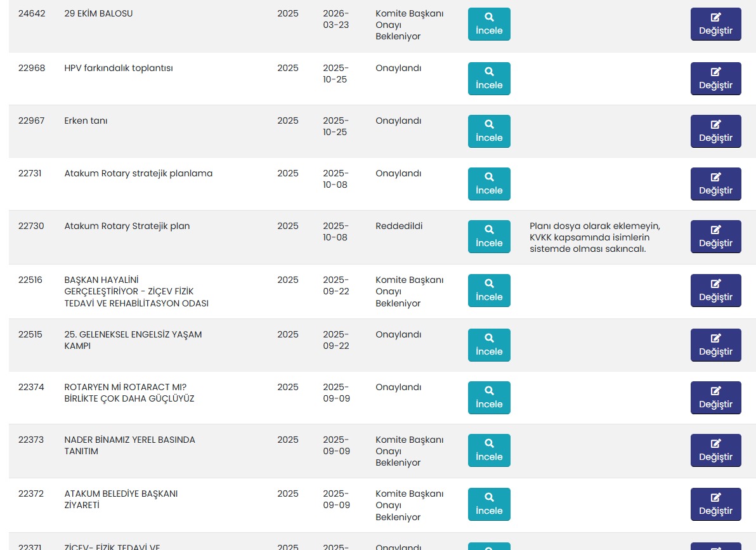Open İncele for BAŞKAN HAYALİNİ GERÇEKLEŞTİRİYOR row
The image size is (756, 550).
(489, 291)
